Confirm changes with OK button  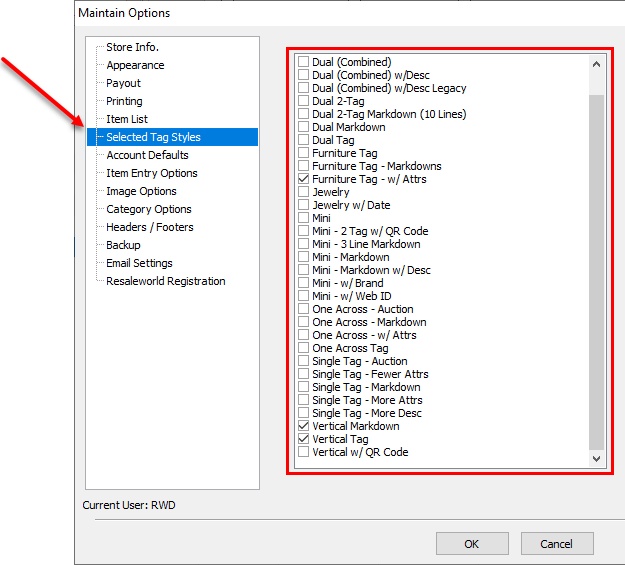pos(472,543)
